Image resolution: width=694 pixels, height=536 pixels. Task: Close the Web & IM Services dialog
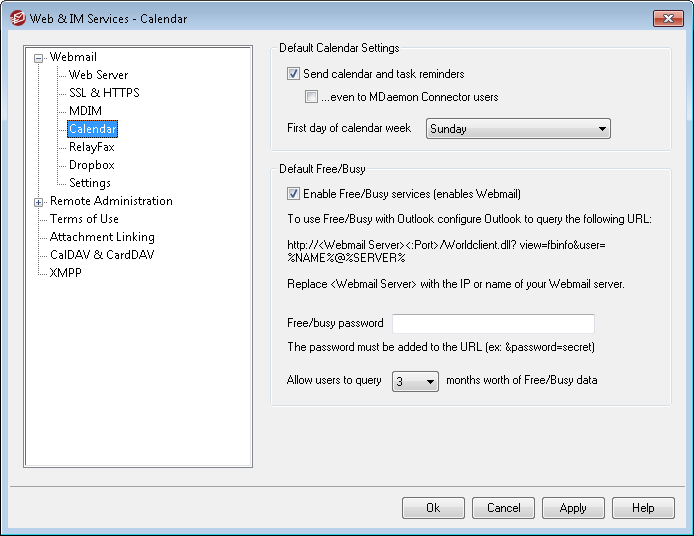tap(667, 18)
